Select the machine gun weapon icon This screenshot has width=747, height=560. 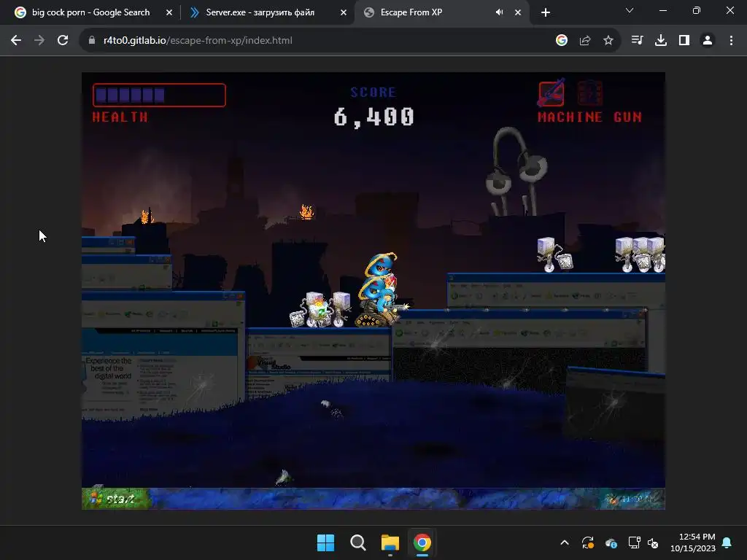pyautogui.click(x=551, y=93)
